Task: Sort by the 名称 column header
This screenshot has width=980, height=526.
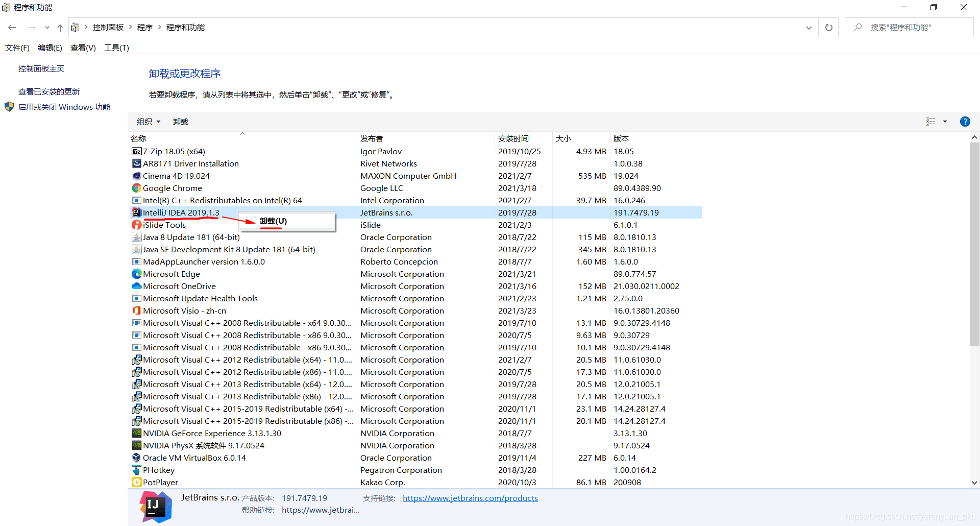Action: point(242,138)
